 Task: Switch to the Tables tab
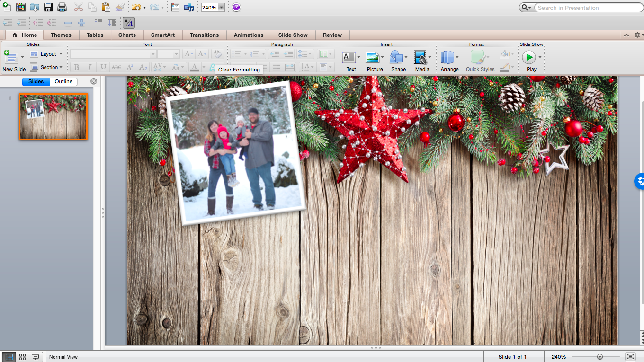pyautogui.click(x=95, y=35)
